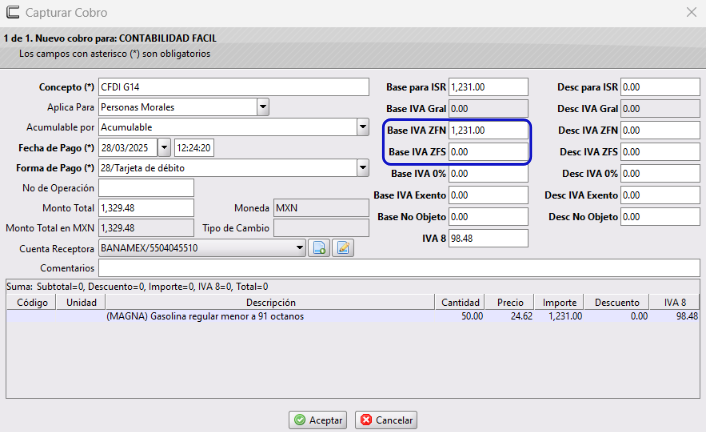Expand the Acumulable por dropdown
This screenshot has width=706, height=432.
pyautogui.click(x=363, y=127)
